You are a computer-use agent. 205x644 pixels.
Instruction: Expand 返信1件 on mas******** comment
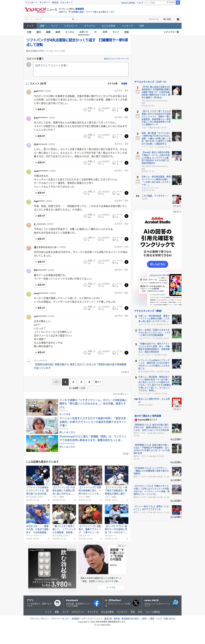(x=40, y=308)
